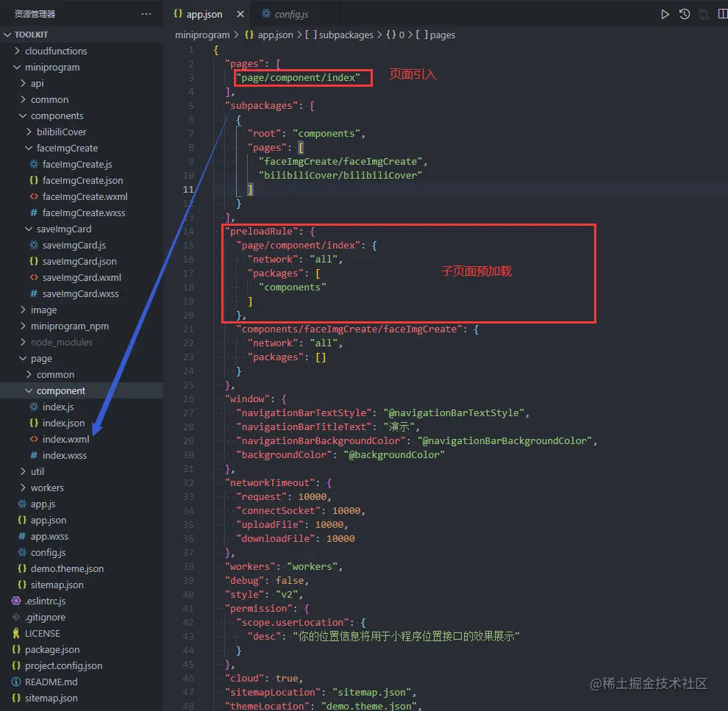Open the explorer more actions ellipsis
Image resolution: width=728 pixels, height=711 pixels.
click(x=146, y=14)
